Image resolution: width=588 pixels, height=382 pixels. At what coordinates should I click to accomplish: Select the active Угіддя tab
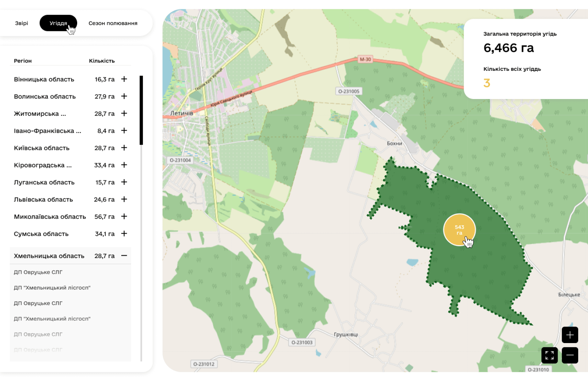click(x=58, y=23)
